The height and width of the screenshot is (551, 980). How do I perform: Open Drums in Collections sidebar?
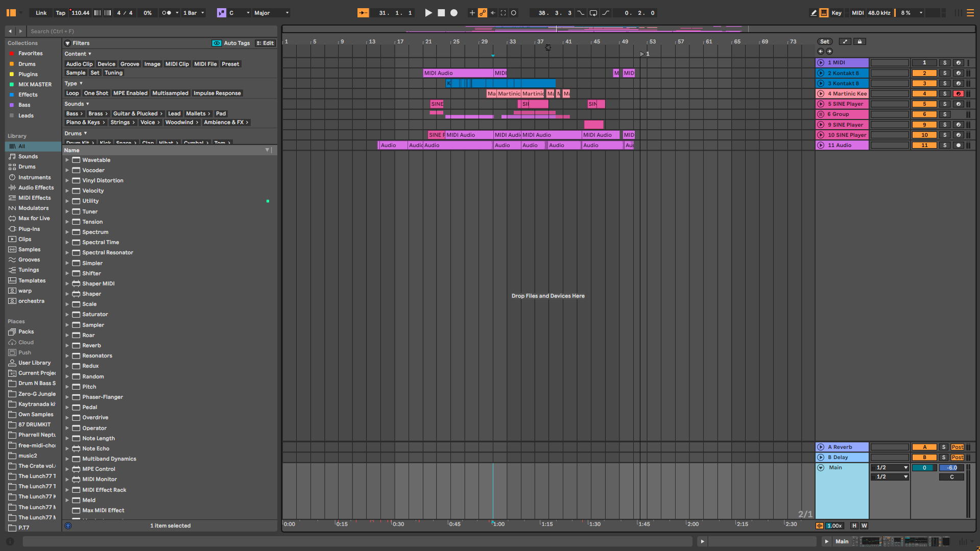[27, 64]
